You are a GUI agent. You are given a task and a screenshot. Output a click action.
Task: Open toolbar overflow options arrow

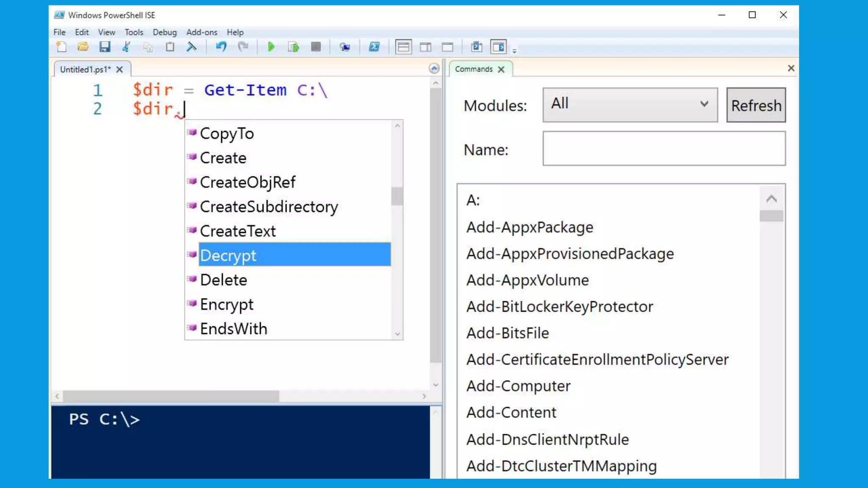515,51
